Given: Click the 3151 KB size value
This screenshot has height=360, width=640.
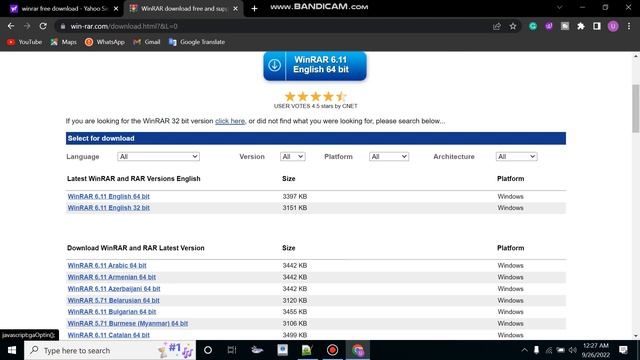Looking at the screenshot, I should 295,208.
